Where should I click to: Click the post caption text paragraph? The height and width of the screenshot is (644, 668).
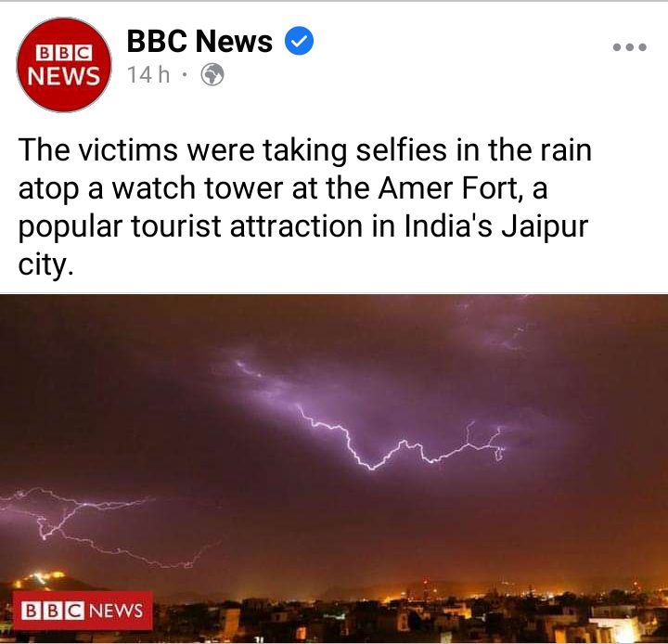click(x=305, y=207)
